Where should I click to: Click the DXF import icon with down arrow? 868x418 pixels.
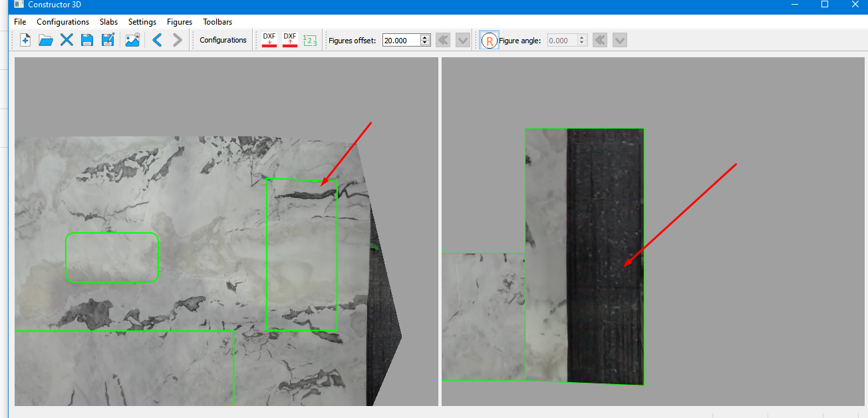coord(269,41)
